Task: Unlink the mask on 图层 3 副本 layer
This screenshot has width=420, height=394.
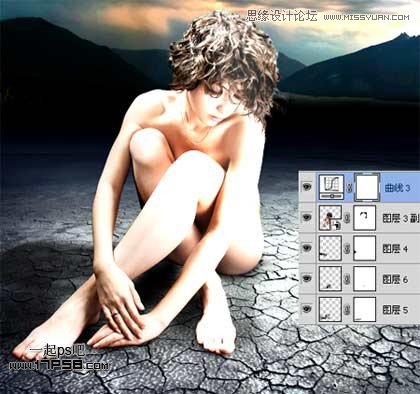Action: [347, 218]
